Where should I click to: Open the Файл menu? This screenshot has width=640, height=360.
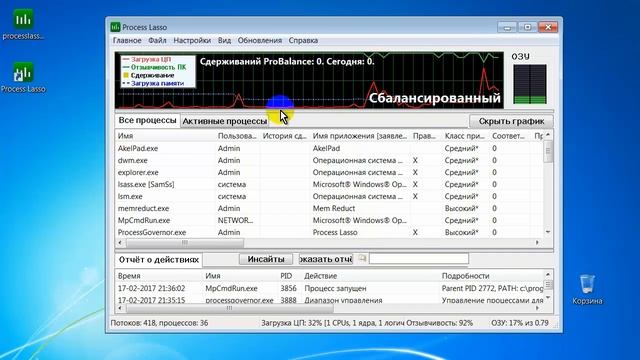(157, 40)
